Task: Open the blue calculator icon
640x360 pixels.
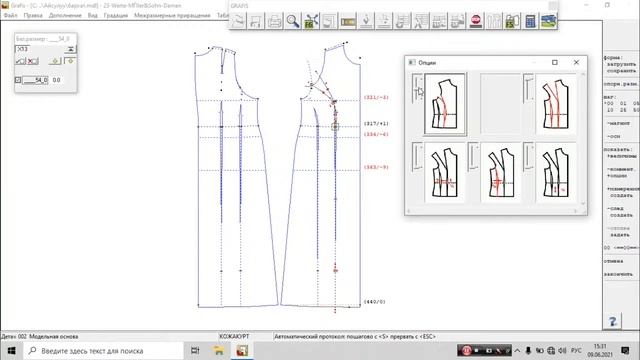Action: (x=530, y=21)
